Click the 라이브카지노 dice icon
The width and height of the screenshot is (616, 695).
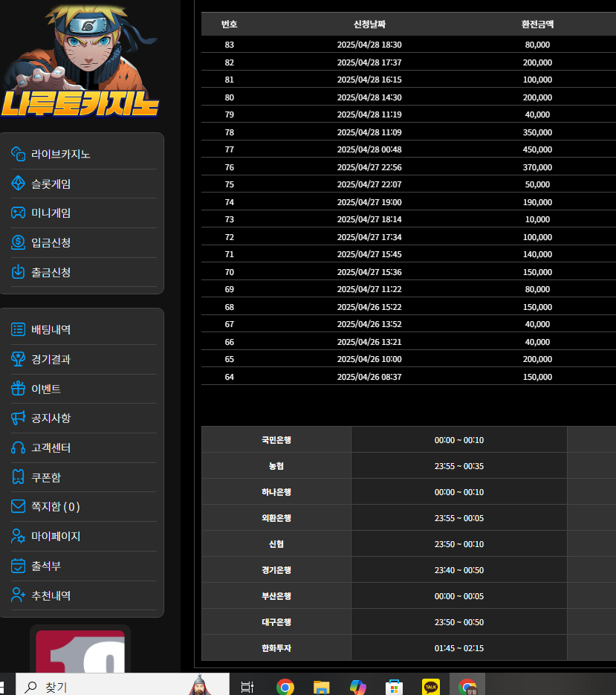(19, 154)
